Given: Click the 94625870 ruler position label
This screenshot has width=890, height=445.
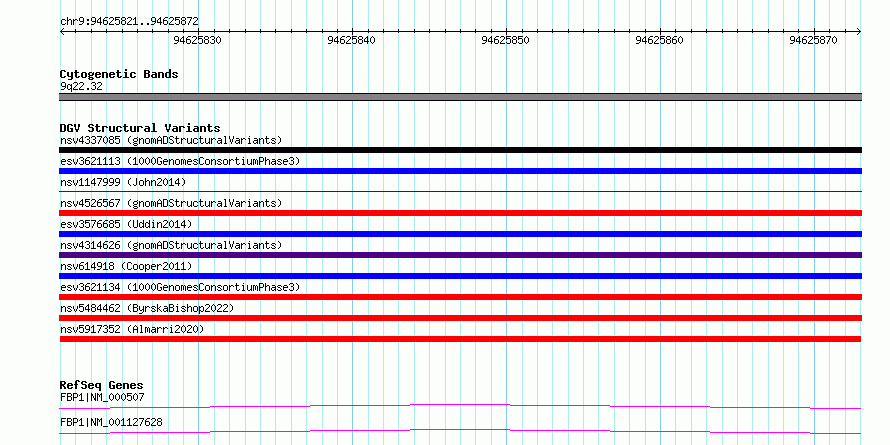Looking at the screenshot, I should 813,40.
